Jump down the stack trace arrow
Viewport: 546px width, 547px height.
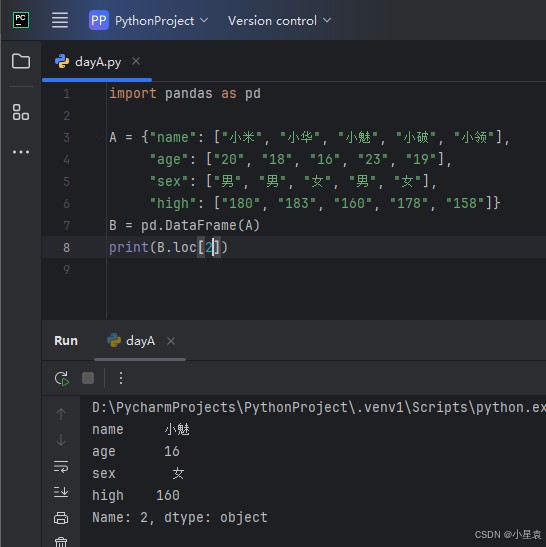(61, 440)
